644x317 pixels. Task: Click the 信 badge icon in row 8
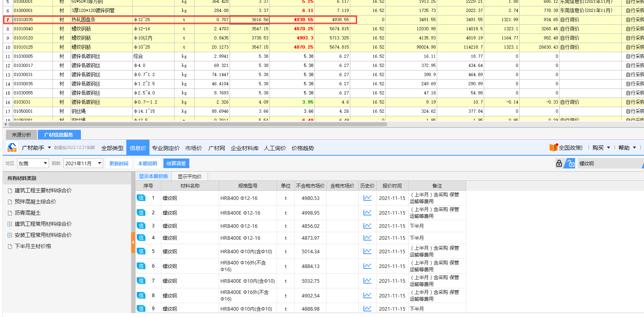tap(141, 295)
